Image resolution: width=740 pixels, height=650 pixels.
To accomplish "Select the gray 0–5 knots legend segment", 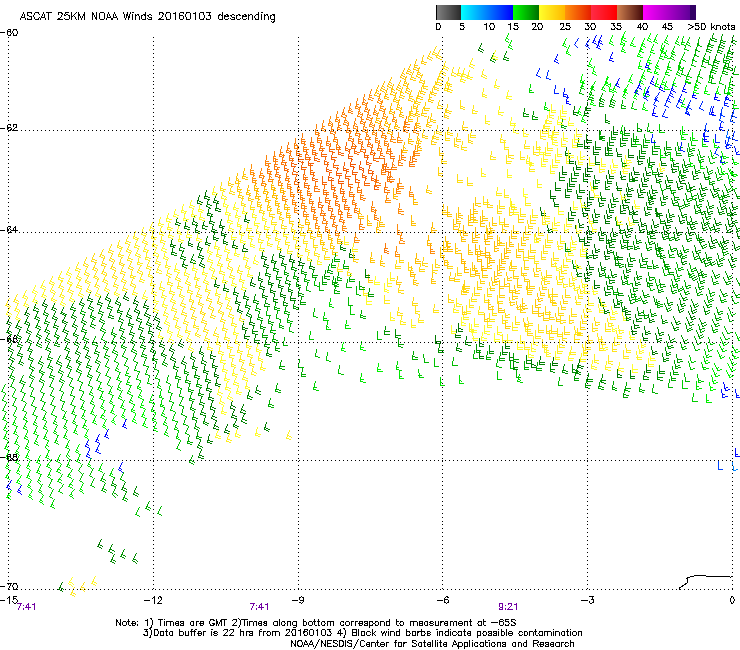I will point(448,12).
